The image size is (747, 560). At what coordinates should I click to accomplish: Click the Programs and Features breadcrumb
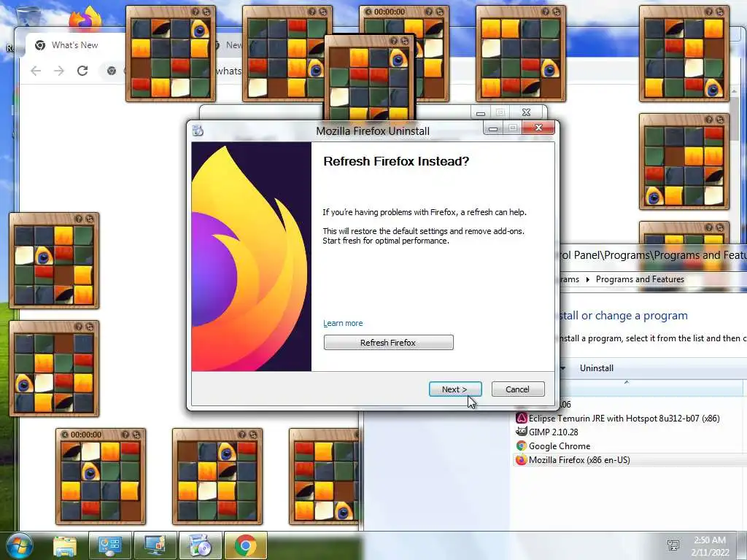click(x=640, y=279)
